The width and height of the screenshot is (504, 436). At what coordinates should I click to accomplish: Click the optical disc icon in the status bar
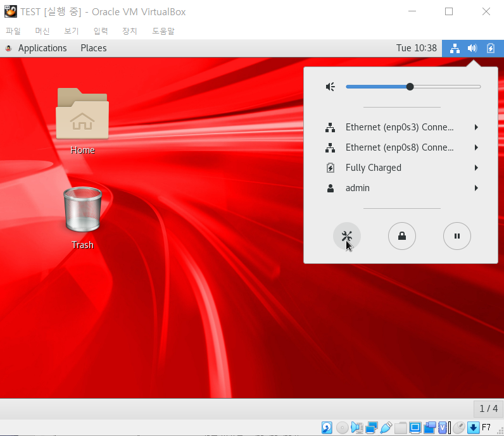coord(342,428)
